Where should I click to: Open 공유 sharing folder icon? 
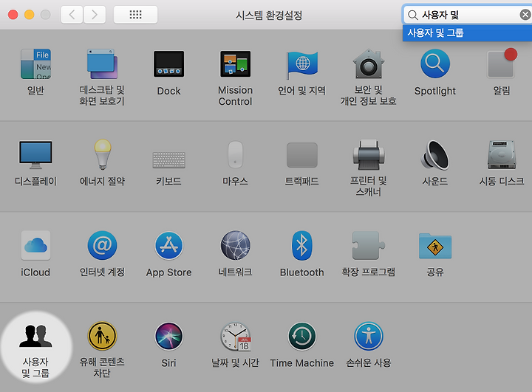(435, 246)
